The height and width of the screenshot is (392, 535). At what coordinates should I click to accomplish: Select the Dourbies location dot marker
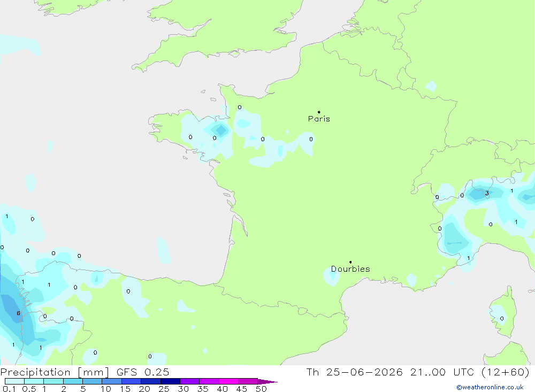(350, 262)
